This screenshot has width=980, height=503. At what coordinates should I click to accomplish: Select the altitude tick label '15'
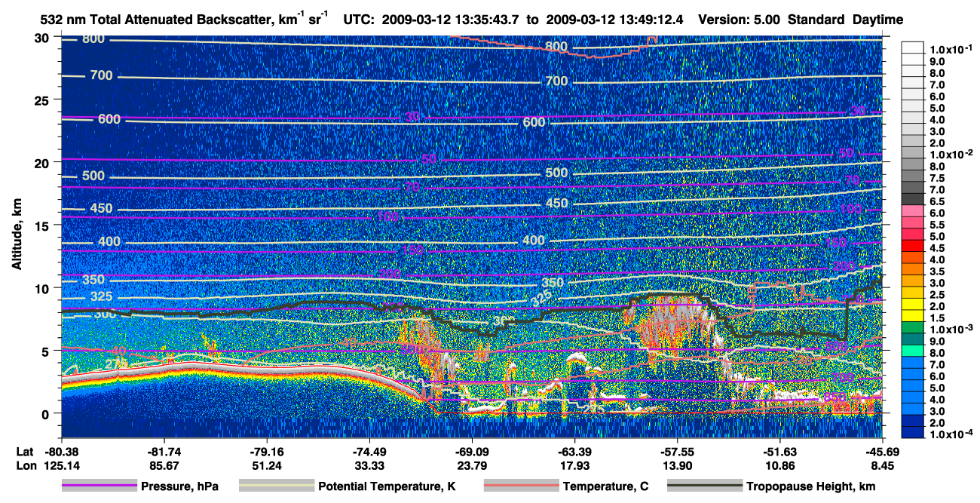44,225
